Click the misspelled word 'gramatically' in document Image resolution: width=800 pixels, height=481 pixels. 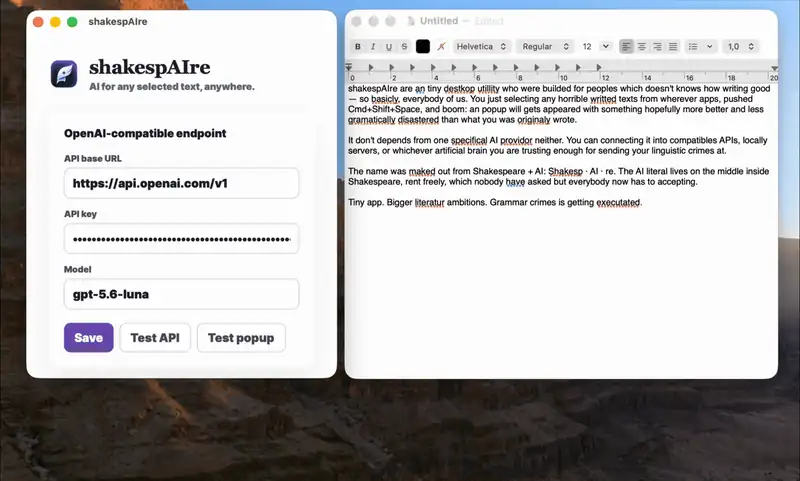371,120
